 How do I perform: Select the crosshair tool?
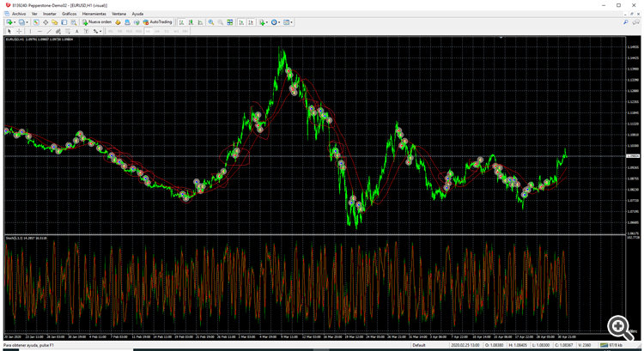pyautogui.click(x=19, y=31)
